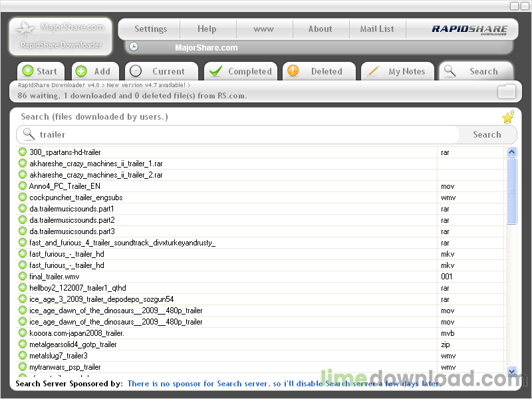This screenshot has width=532, height=399.
Task: Open the My Notes tab
Action: tap(398, 71)
